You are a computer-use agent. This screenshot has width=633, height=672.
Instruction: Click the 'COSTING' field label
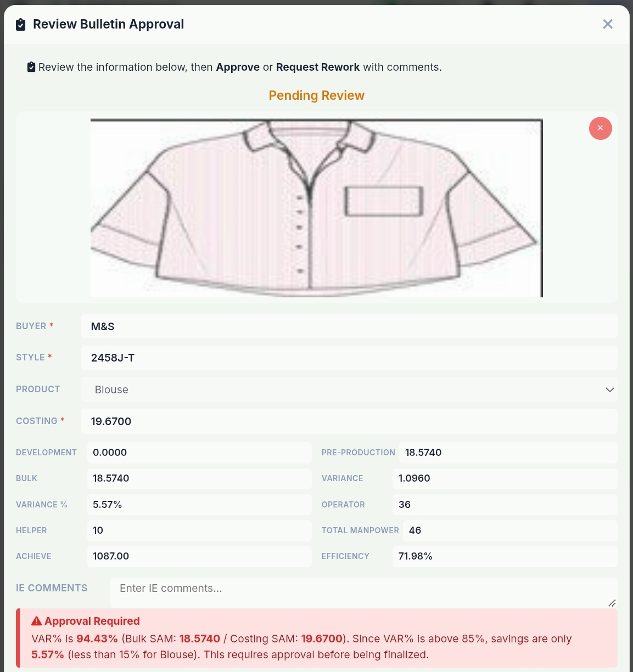[37, 421]
